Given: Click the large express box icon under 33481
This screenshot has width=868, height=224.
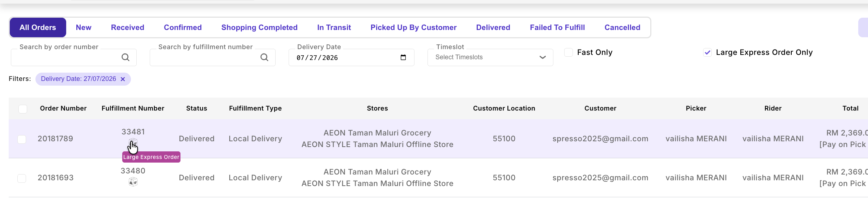Looking at the screenshot, I should pos(133,143).
